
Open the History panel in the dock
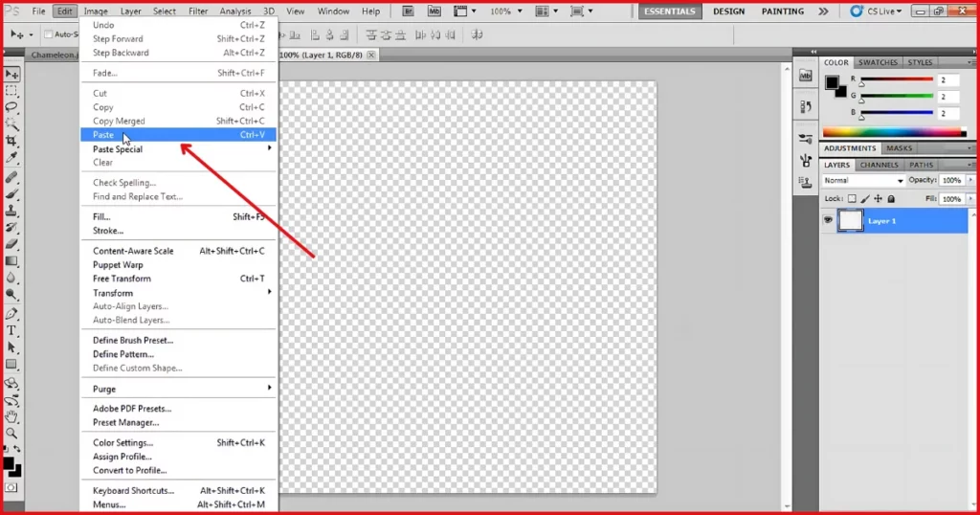[x=806, y=107]
